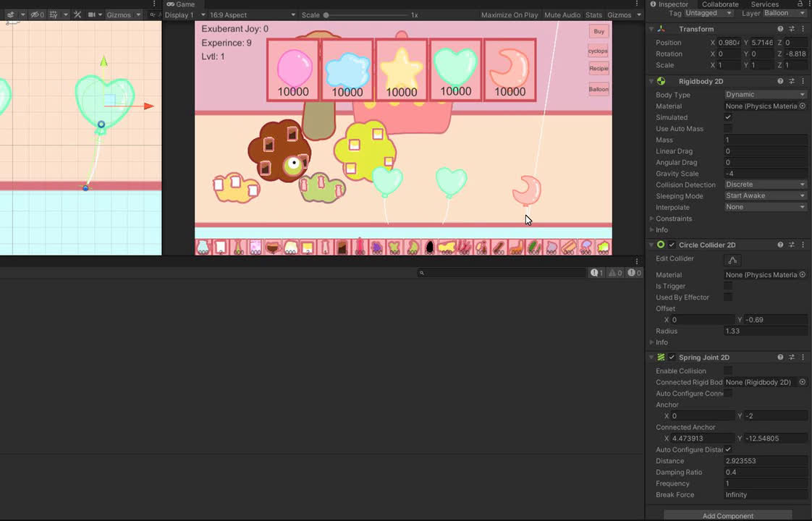Image resolution: width=812 pixels, height=521 pixels.
Task: Click the hidden objects eye-slash icon
Action: 37,15
